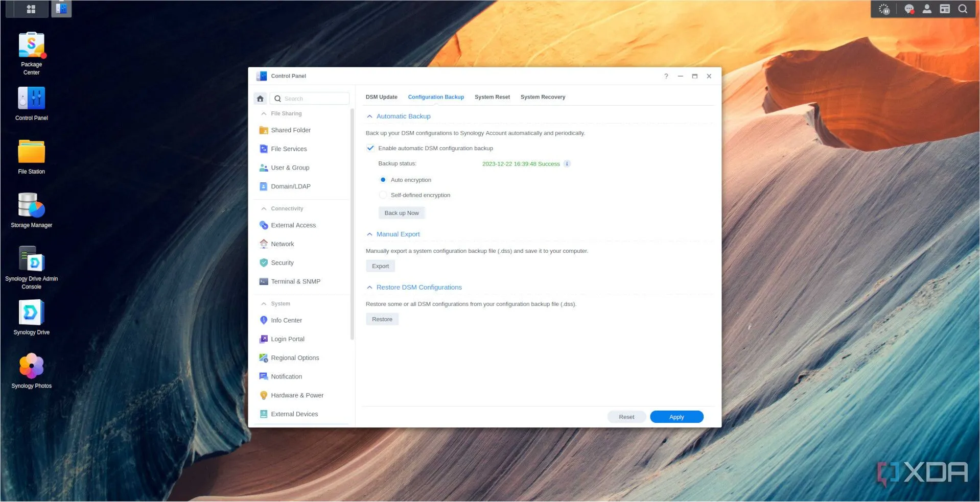Open Storage Manager desktop icon
This screenshot has height=502, width=980.
(x=32, y=210)
